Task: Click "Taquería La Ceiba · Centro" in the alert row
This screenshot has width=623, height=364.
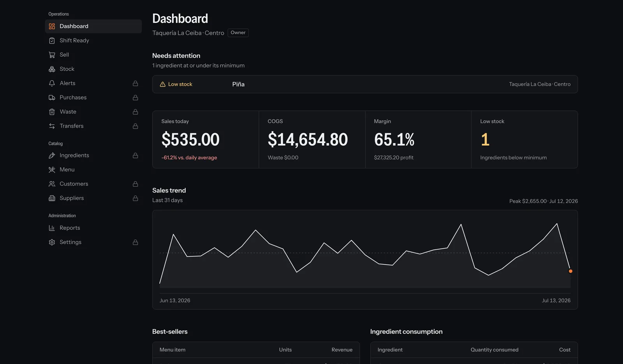Action: coord(540,84)
